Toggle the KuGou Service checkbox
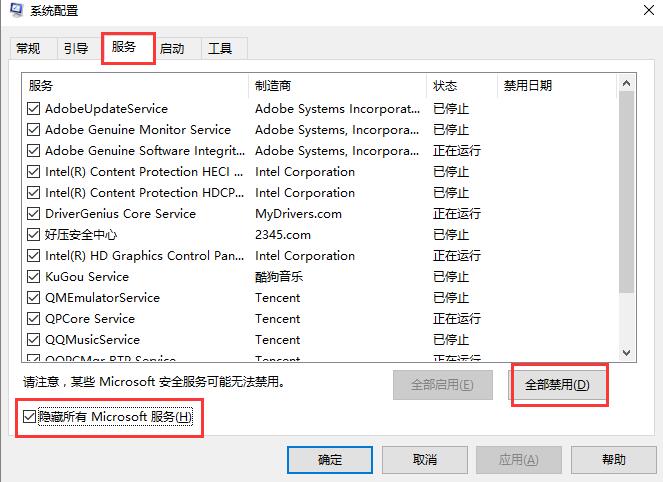The height and width of the screenshot is (482, 663). point(34,277)
